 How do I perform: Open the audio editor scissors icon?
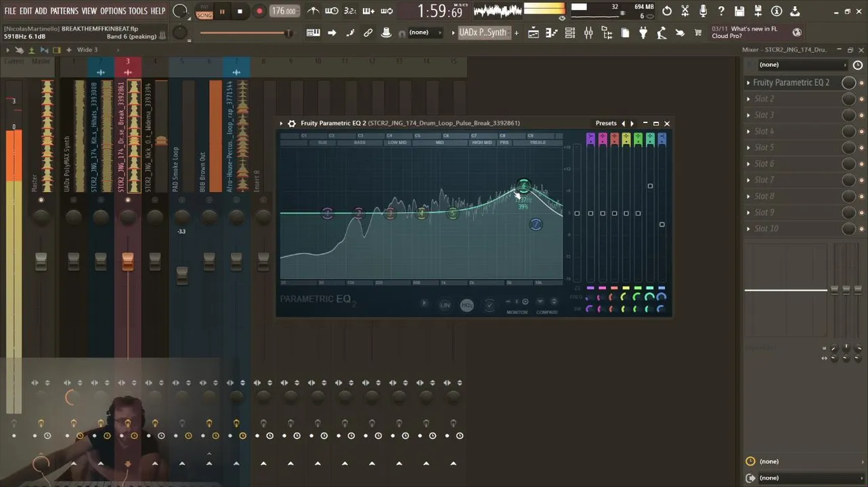click(685, 11)
